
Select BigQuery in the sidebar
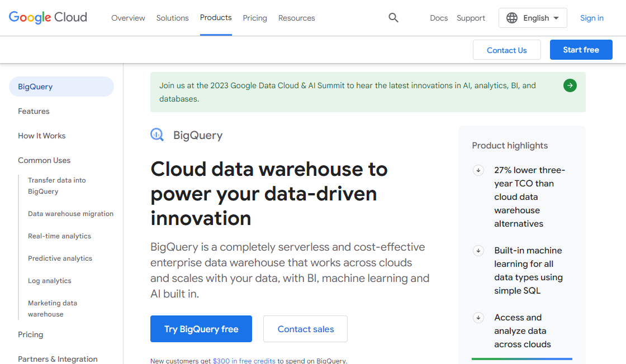coord(61,87)
